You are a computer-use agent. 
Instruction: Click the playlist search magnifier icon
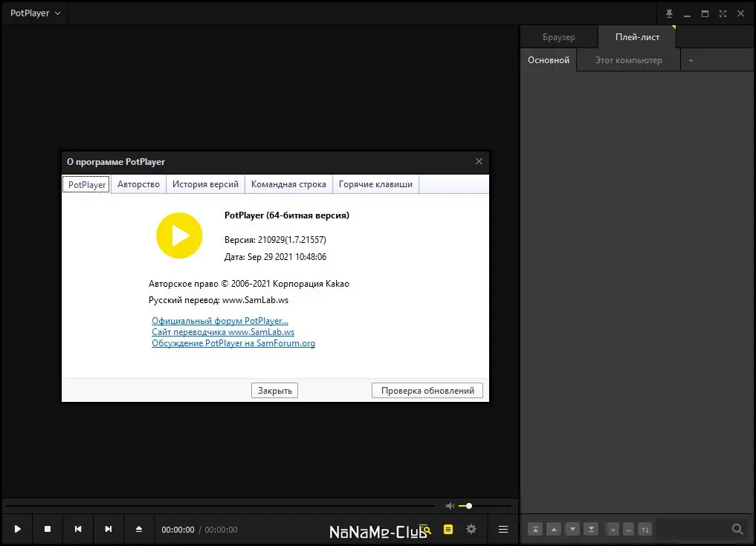[737, 529]
